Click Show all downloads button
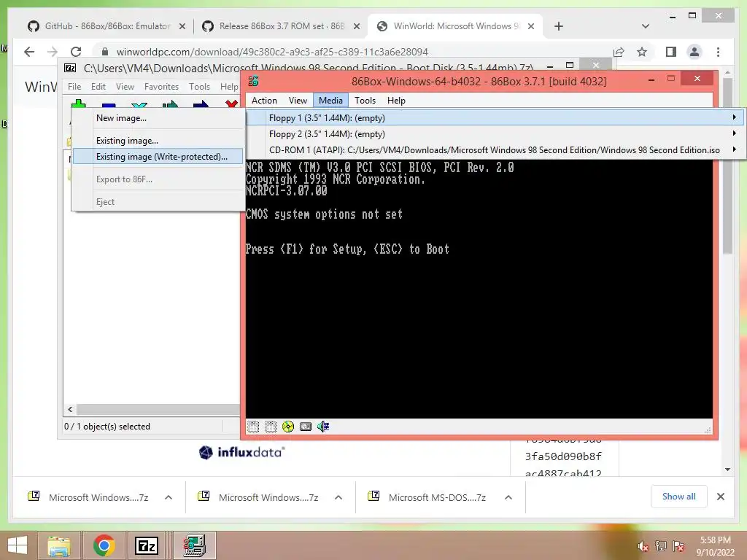 tap(678, 497)
